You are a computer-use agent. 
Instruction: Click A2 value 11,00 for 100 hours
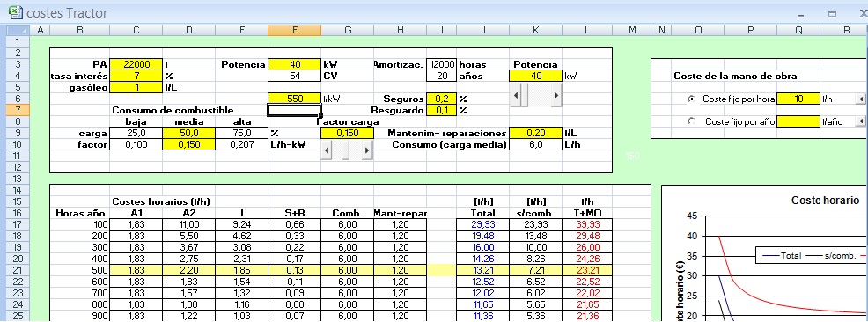(188, 224)
